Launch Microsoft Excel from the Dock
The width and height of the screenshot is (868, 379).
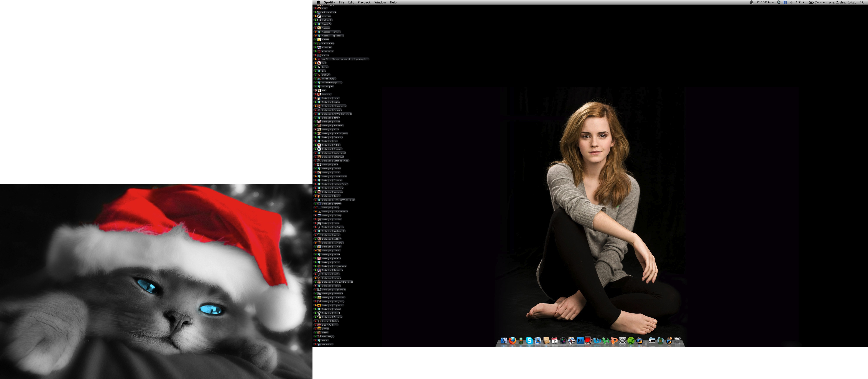(605, 341)
